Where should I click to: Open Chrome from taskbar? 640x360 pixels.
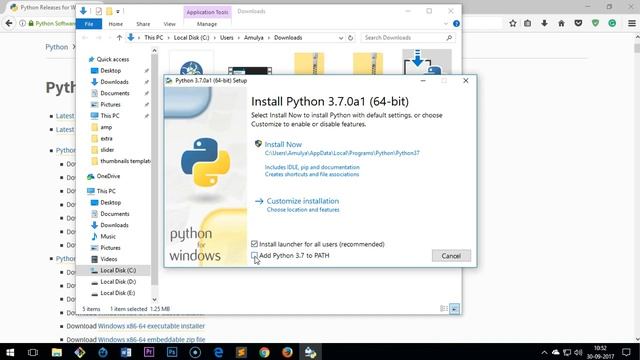(264, 352)
